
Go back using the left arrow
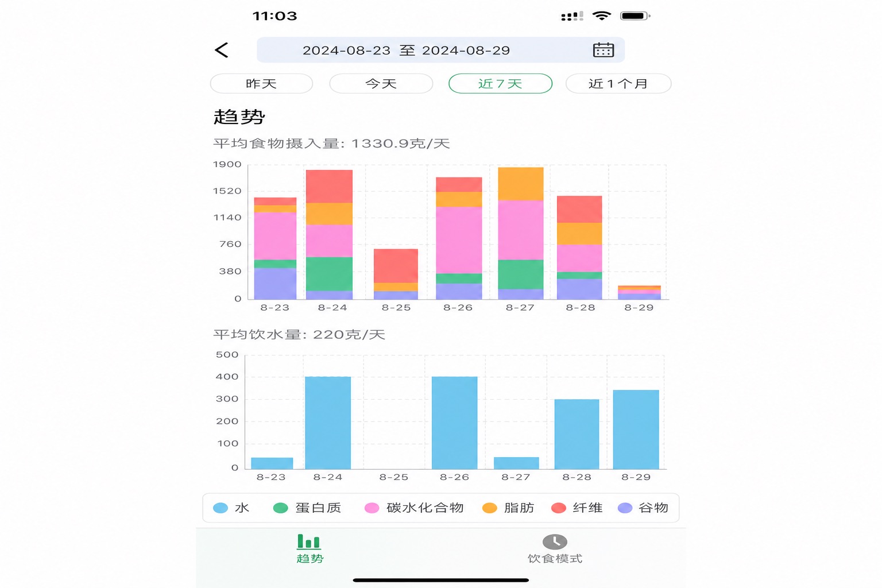pyautogui.click(x=222, y=50)
